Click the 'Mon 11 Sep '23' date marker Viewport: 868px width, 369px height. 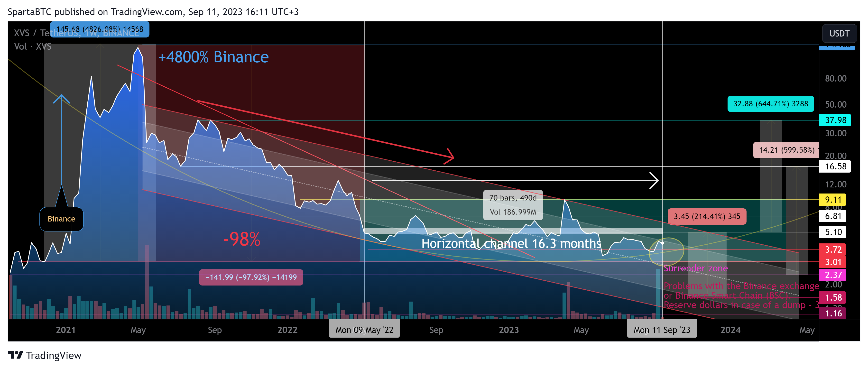click(662, 330)
